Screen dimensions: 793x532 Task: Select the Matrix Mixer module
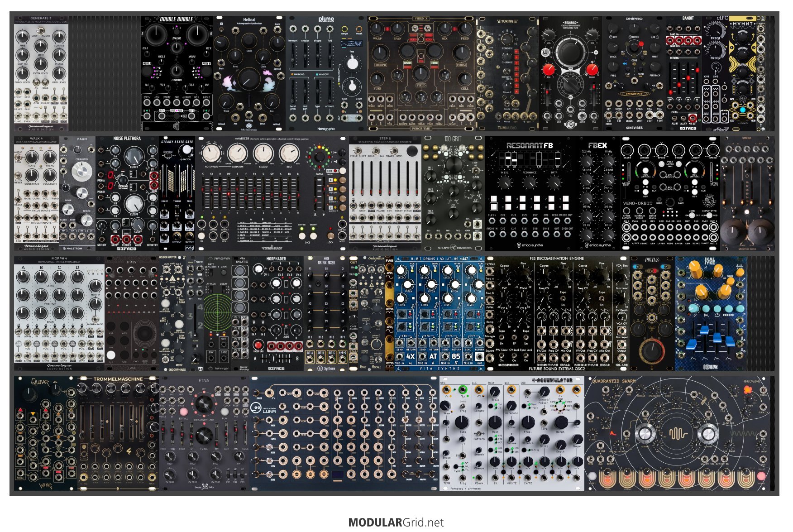click(x=326, y=313)
